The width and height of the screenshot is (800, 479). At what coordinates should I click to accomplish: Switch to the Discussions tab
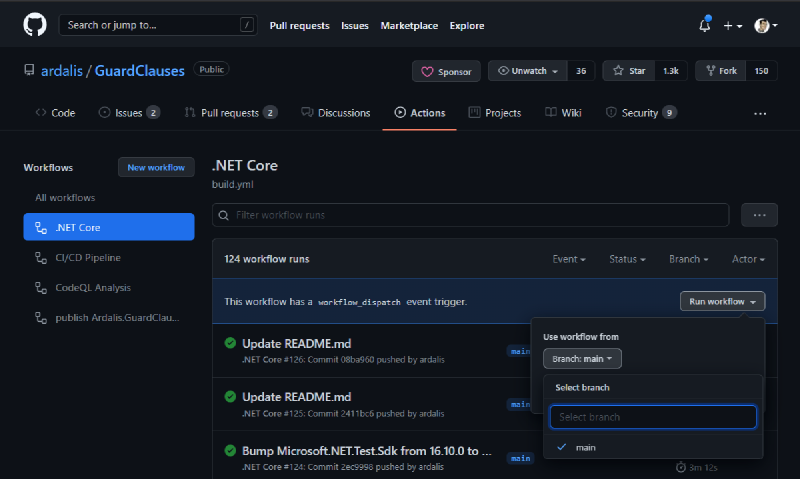[x=336, y=113]
